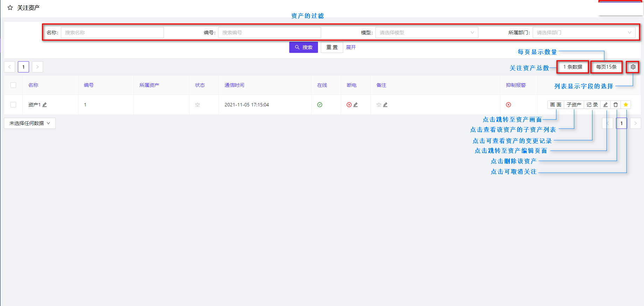Tick the checkbox for 资产1 row
The width and height of the screenshot is (644, 306).
tap(13, 105)
